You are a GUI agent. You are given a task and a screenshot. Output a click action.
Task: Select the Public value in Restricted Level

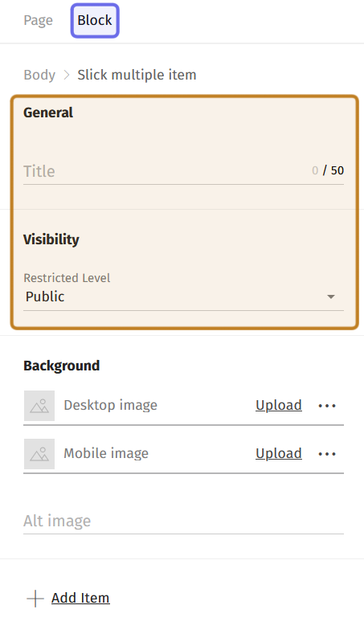(x=45, y=297)
